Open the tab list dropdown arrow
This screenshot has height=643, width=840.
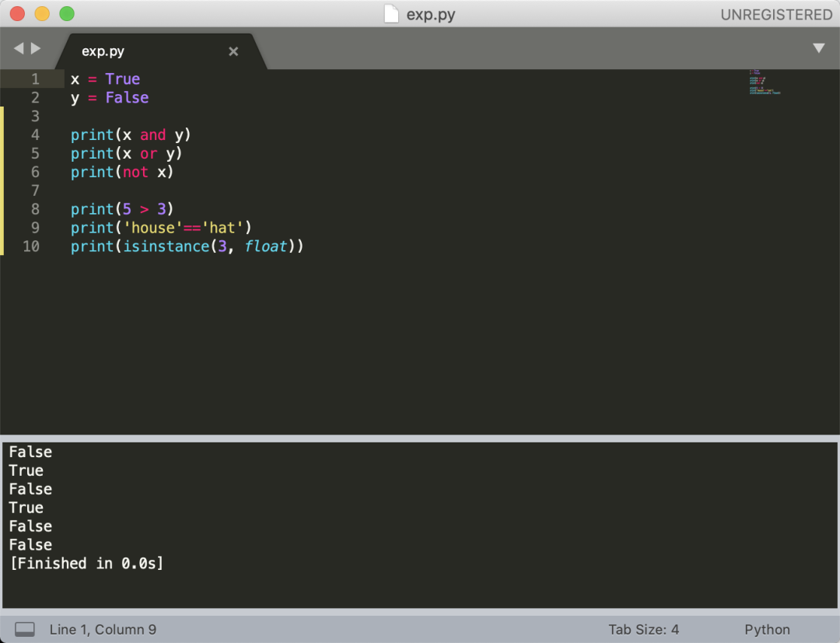818,48
